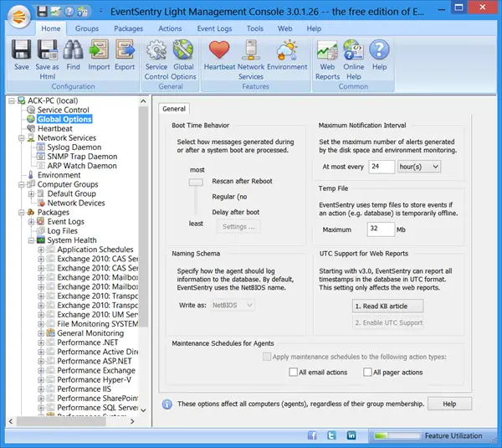Click the Boot Time Behavior slider handle
This screenshot has width=502, height=448.
coord(196,181)
